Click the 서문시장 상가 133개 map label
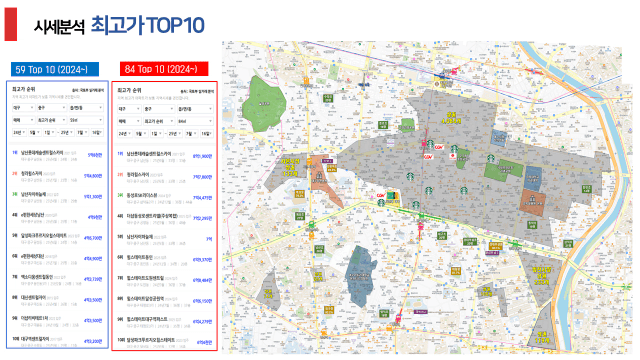The height and width of the screenshot is (360, 640). (290, 168)
